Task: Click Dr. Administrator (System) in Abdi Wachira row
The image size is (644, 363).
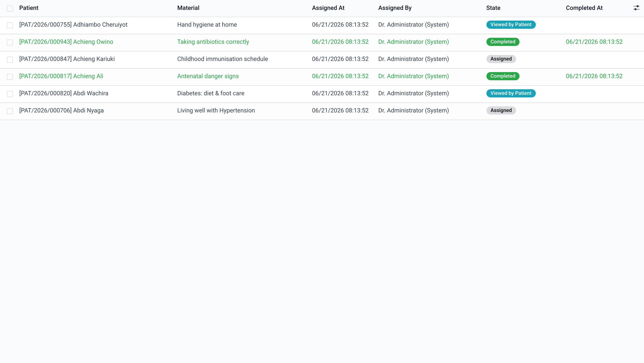Action: 413,93
